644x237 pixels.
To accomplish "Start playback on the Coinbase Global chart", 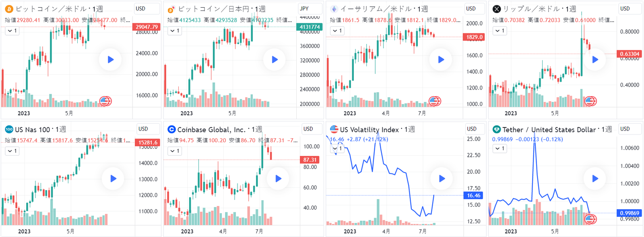I will click(x=278, y=179).
